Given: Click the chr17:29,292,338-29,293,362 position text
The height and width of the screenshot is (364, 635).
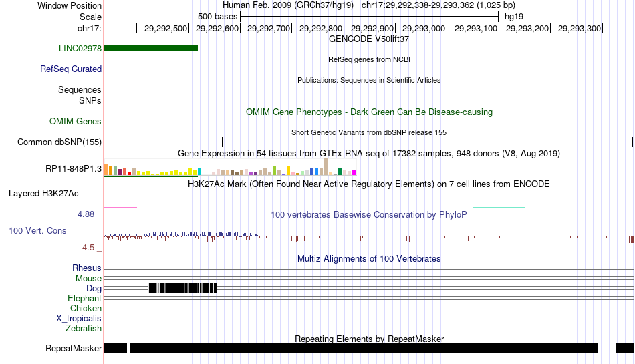Looking at the screenshot, I should point(438,5).
